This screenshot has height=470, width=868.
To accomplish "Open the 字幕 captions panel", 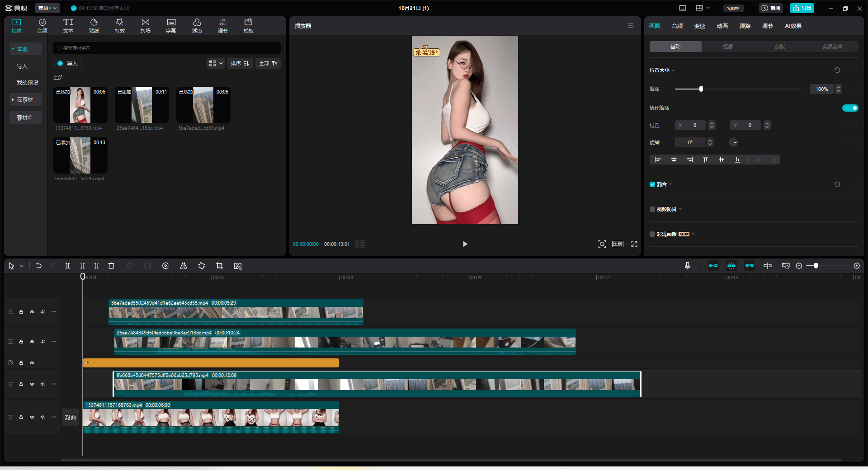I will click(x=171, y=26).
